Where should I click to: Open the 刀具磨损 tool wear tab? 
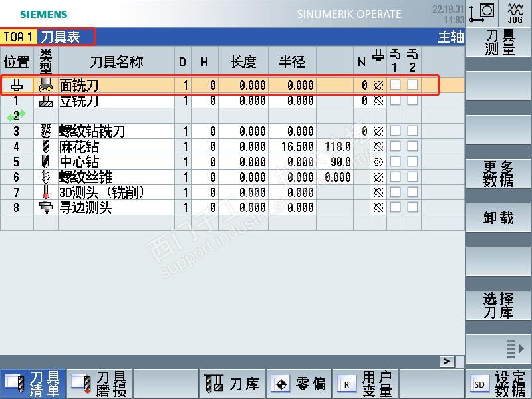[99, 384]
